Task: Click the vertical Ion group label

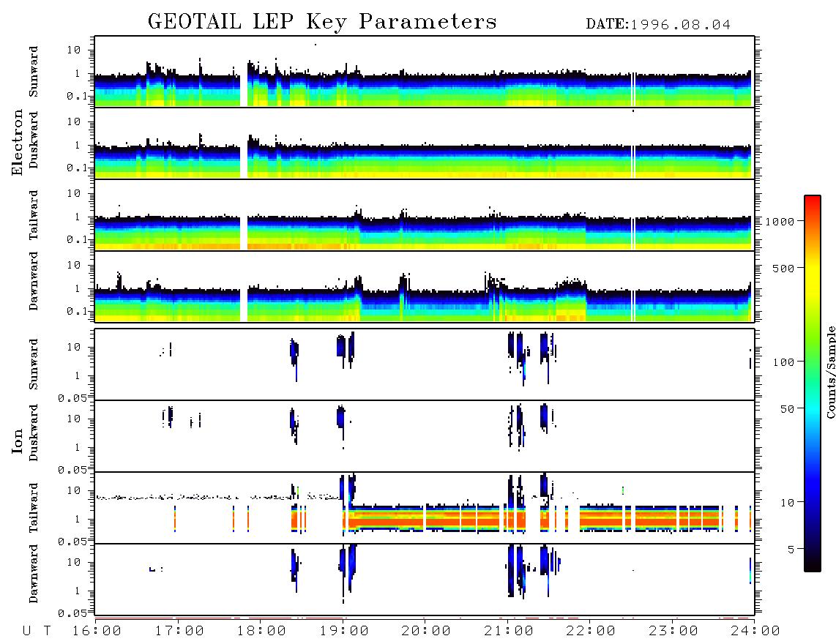Action: [x=18, y=441]
